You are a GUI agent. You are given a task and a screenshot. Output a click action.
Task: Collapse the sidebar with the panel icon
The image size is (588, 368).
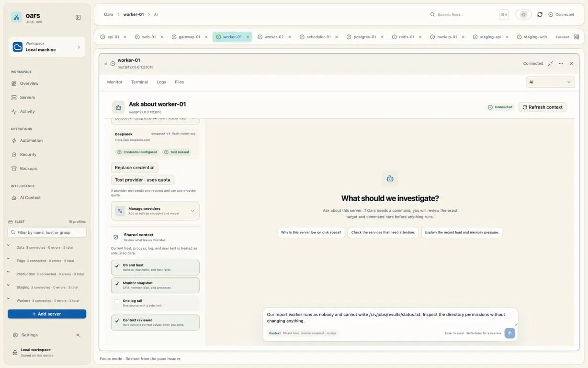click(x=78, y=17)
